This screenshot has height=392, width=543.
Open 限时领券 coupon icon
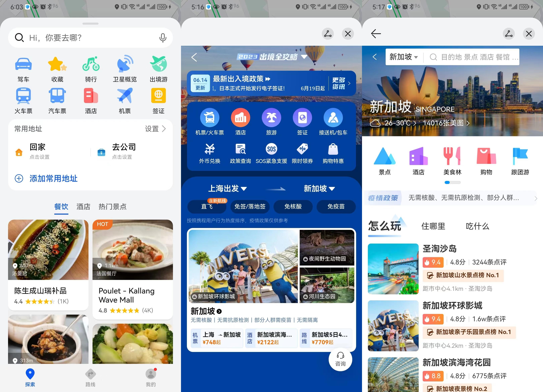[x=302, y=149]
